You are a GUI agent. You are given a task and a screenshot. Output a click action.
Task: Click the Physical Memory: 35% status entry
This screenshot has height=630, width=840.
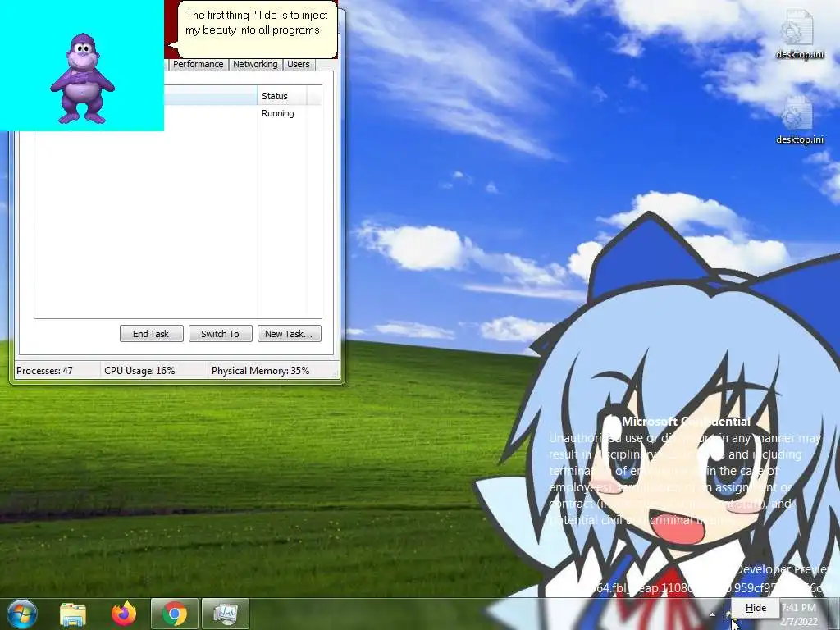point(273,371)
